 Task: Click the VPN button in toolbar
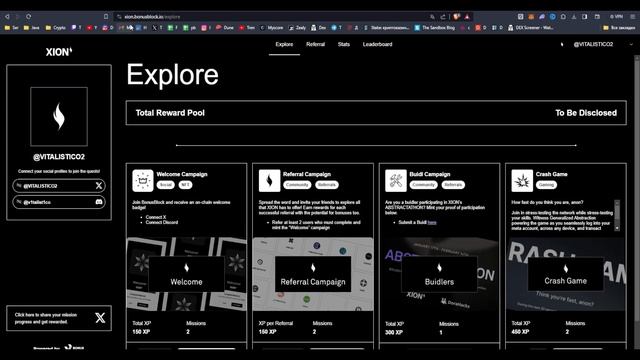(616, 17)
